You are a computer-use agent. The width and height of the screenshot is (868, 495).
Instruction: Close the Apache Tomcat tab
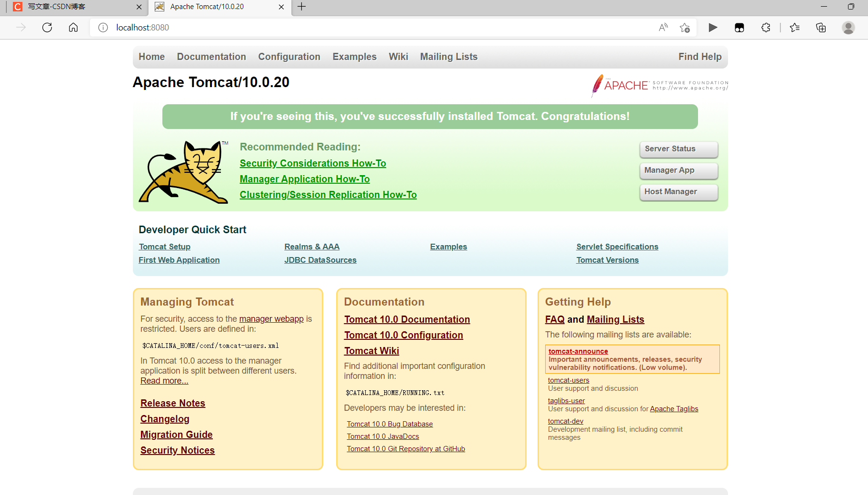click(x=281, y=7)
